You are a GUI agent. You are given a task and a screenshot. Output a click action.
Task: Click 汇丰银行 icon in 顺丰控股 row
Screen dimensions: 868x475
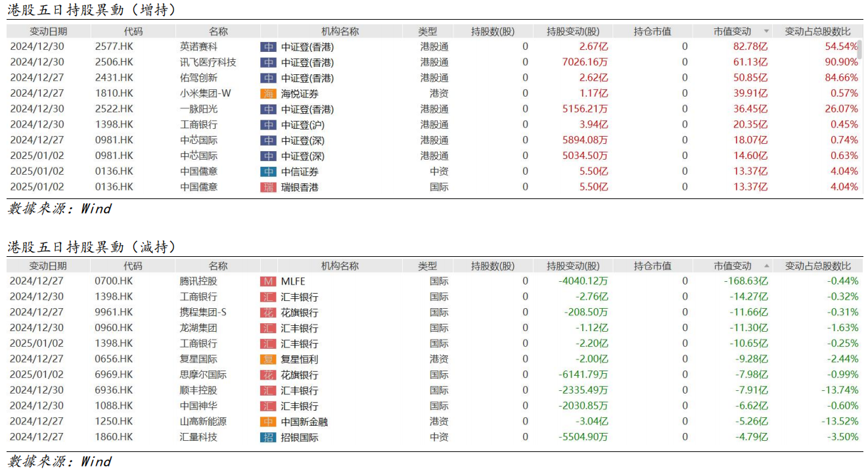[x=268, y=390]
